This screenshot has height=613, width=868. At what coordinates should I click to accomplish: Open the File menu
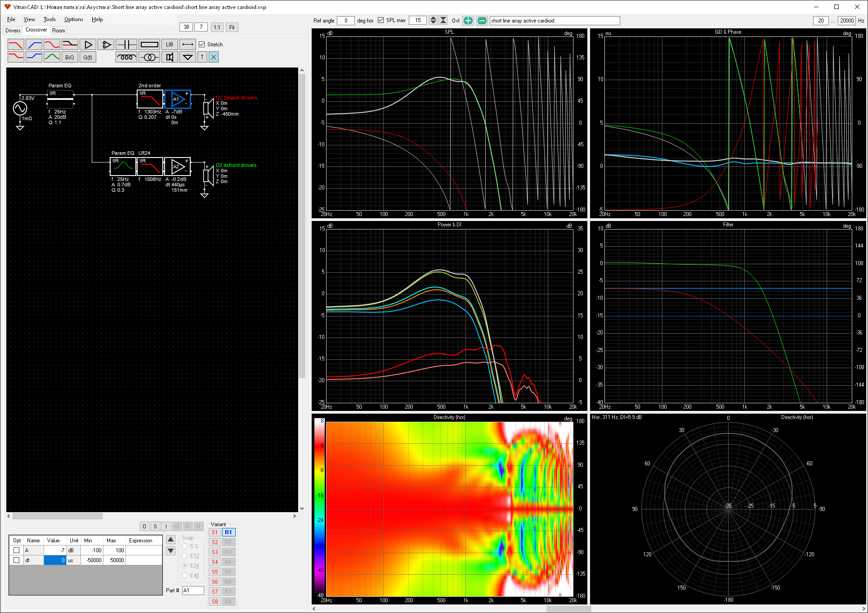(x=11, y=19)
